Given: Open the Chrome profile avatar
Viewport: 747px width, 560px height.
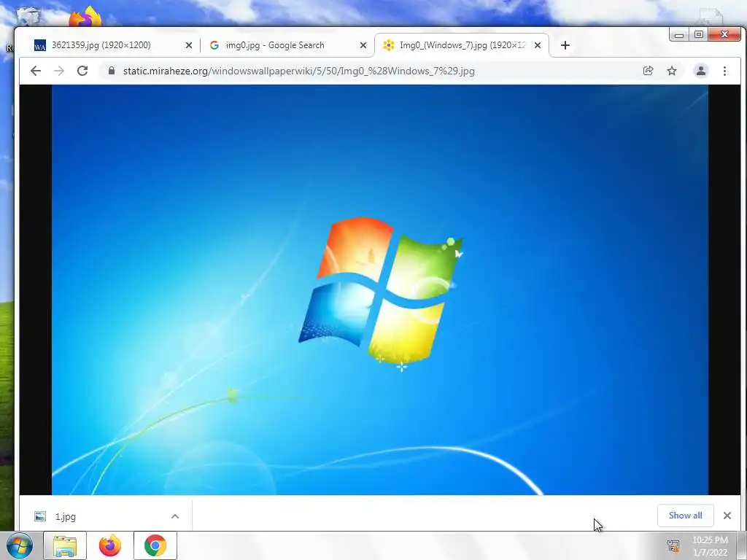Looking at the screenshot, I should point(701,71).
